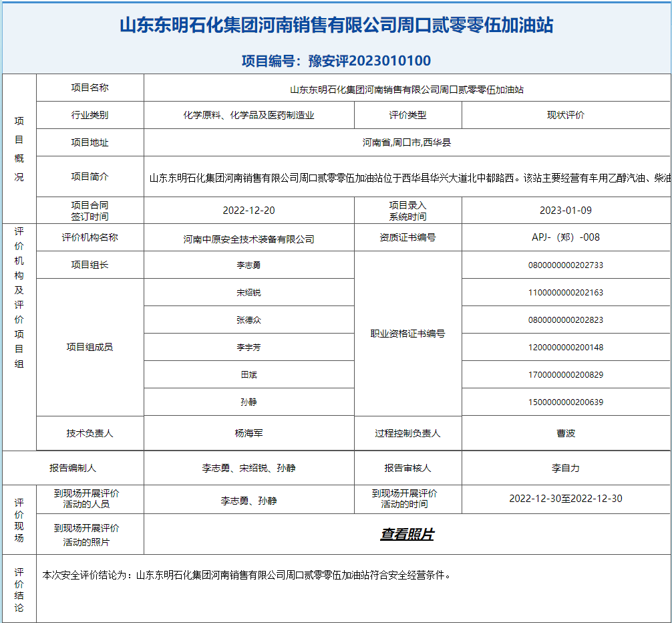Viewport: 672px width, 623px height.
Task: Select system entry date 2023-01-09
Action: coord(566,211)
